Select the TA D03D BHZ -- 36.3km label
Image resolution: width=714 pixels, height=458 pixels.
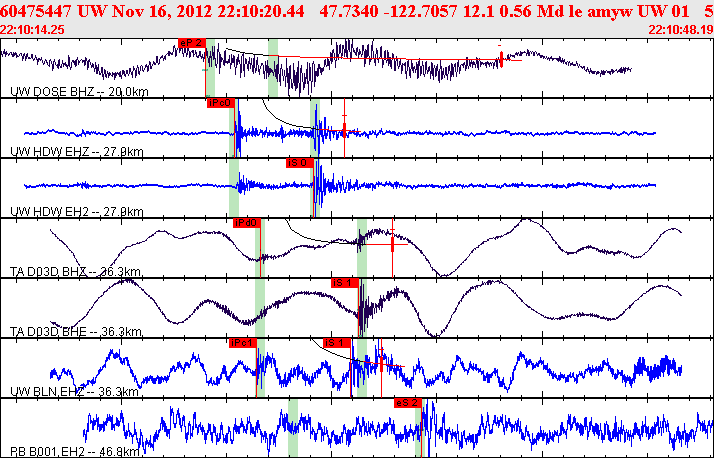point(75,272)
